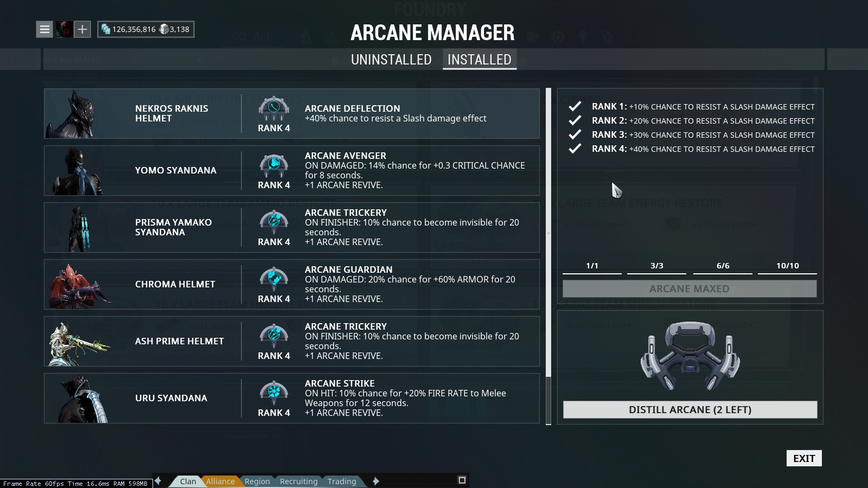Click the Distill Arcane (2 Left) button
The width and height of the screenshot is (868, 488).
(690, 410)
